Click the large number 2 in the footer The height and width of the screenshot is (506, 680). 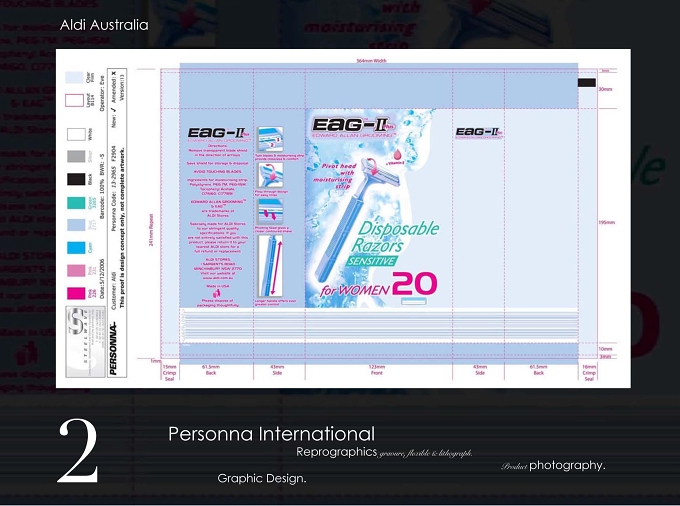click(x=78, y=451)
